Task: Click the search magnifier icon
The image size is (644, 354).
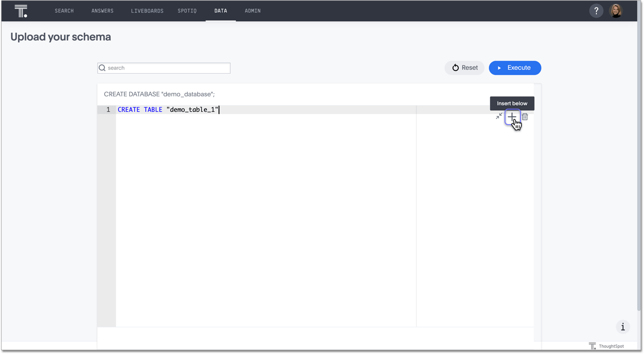Action: [103, 67]
